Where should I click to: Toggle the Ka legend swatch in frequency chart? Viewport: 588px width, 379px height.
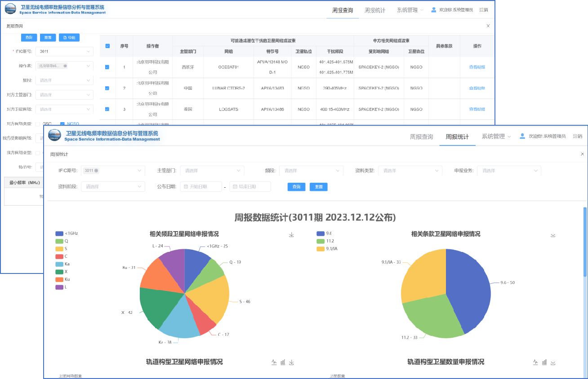(59, 264)
